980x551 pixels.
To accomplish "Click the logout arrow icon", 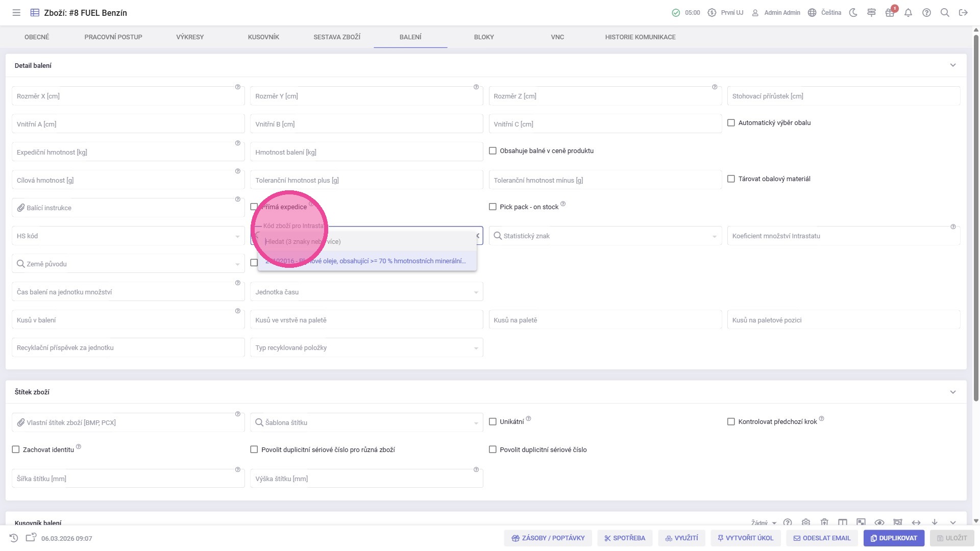I will tap(963, 13).
